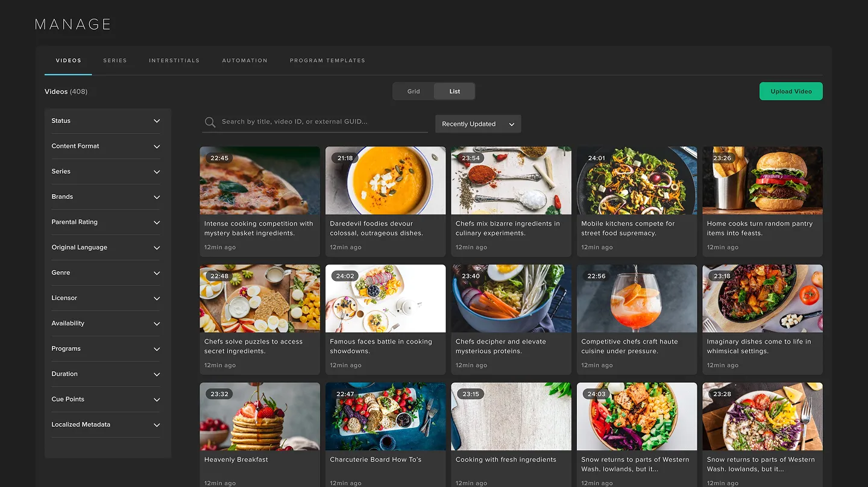Screen dimensions: 868x487
Task: Click title 'Imaginary dishes come to life in whimsical settings.'
Action: click(x=759, y=347)
